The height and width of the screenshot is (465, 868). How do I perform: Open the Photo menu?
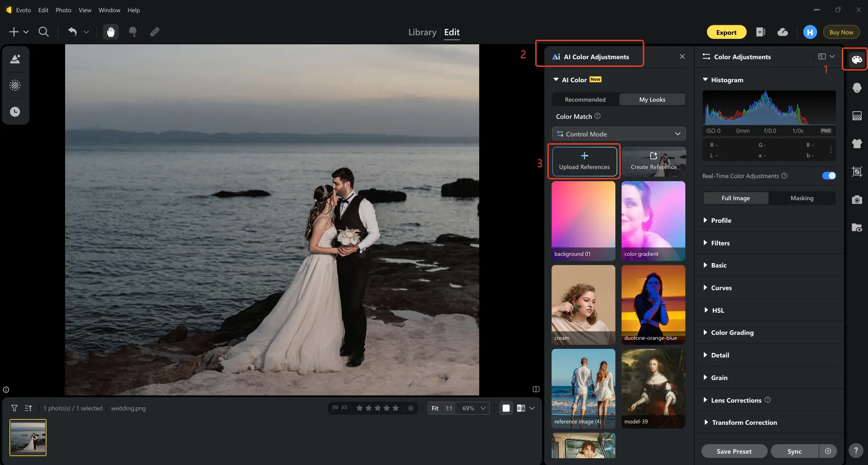[x=63, y=10]
